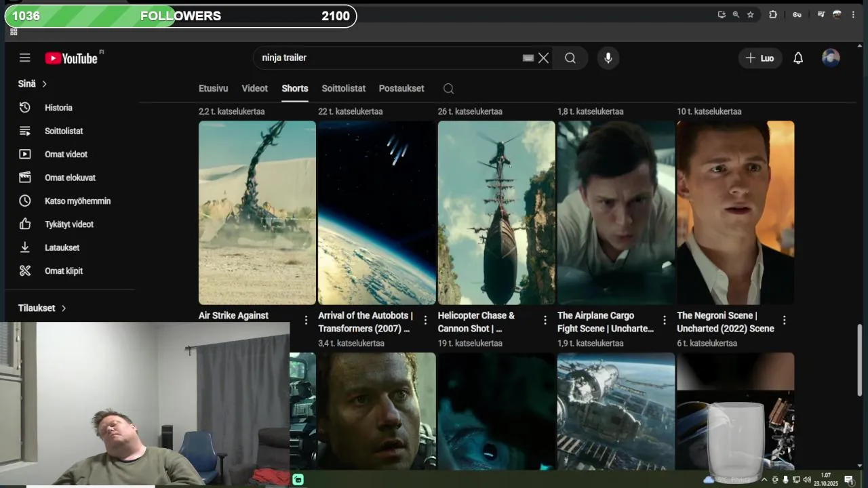Open the browser extensions puzzle icon
This screenshot has width=868, height=488.
pyautogui.click(x=773, y=14)
